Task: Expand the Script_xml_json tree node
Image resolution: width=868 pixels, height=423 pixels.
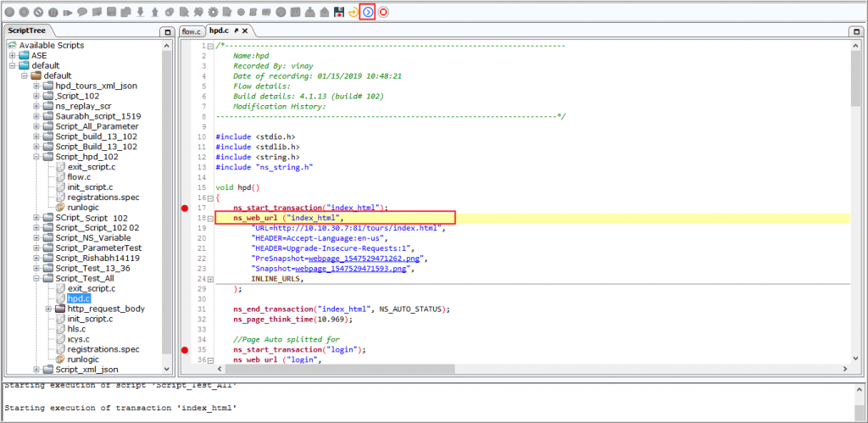Action: pyautogui.click(x=36, y=370)
